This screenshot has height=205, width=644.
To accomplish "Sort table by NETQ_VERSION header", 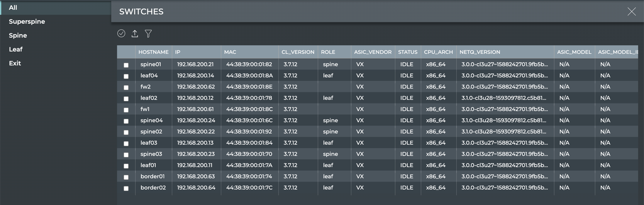I will coord(480,52).
